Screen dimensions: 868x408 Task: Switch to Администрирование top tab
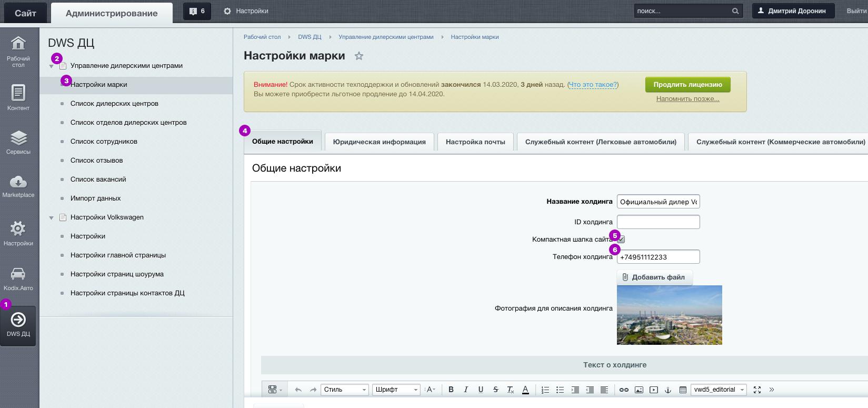(112, 13)
